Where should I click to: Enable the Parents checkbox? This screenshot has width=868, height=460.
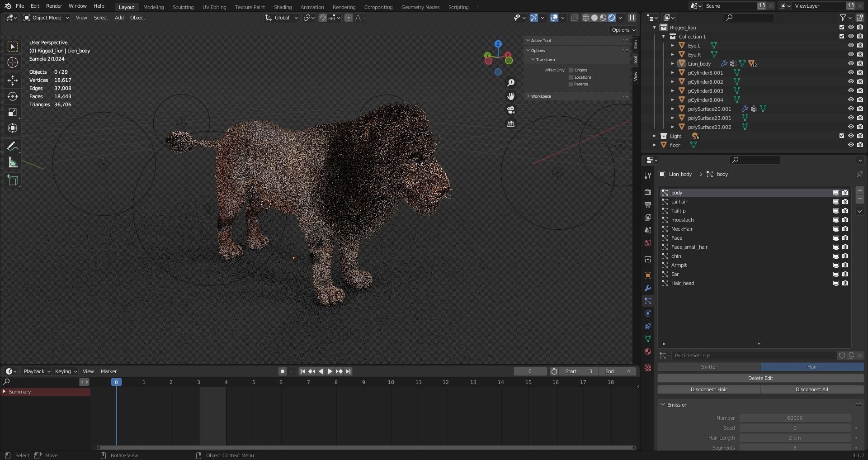click(x=571, y=84)
